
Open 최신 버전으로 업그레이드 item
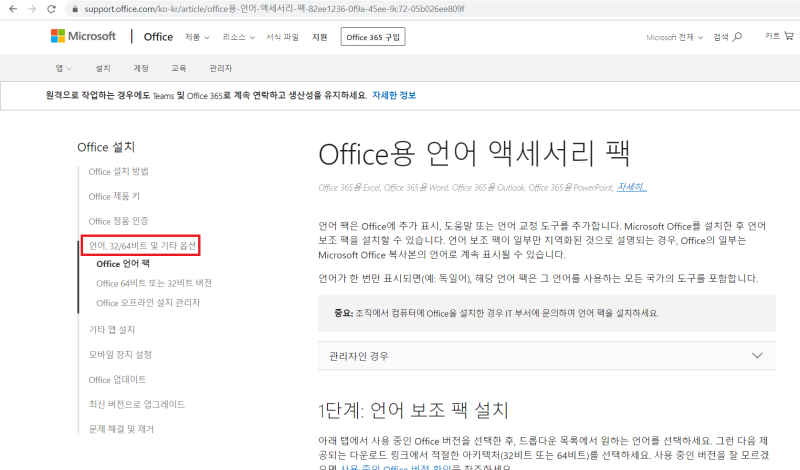(137, 404)
